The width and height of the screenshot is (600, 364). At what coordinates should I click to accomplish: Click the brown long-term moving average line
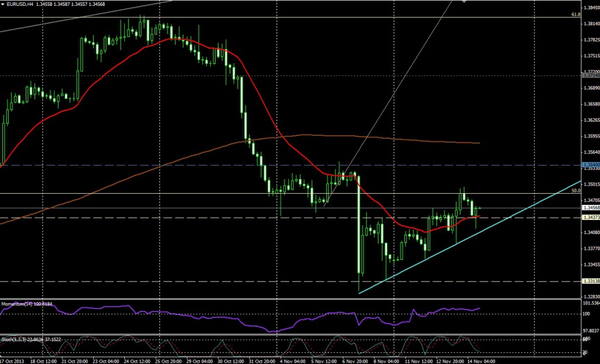(x=410, y=139)
